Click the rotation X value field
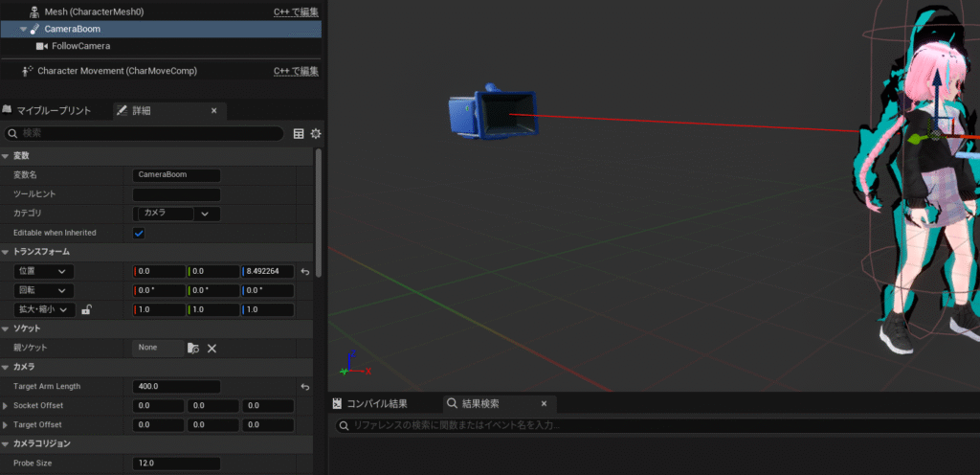The image size is (980, 475). click(x=160, y=290)
